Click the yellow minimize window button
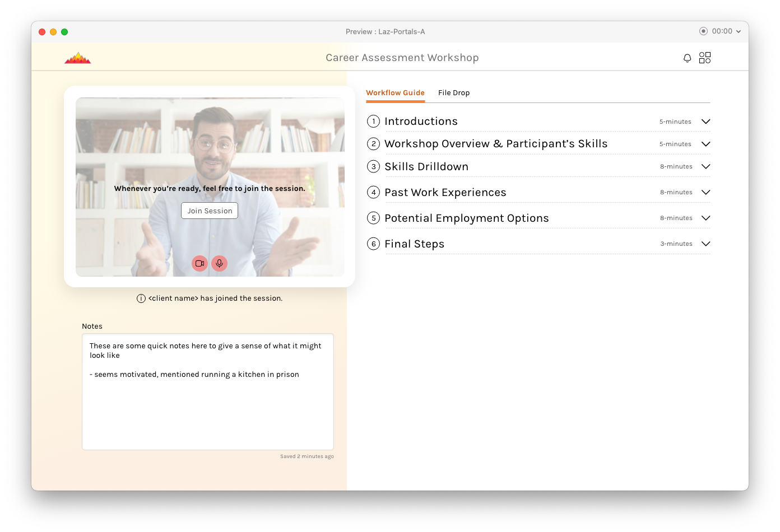 [53, 32]
